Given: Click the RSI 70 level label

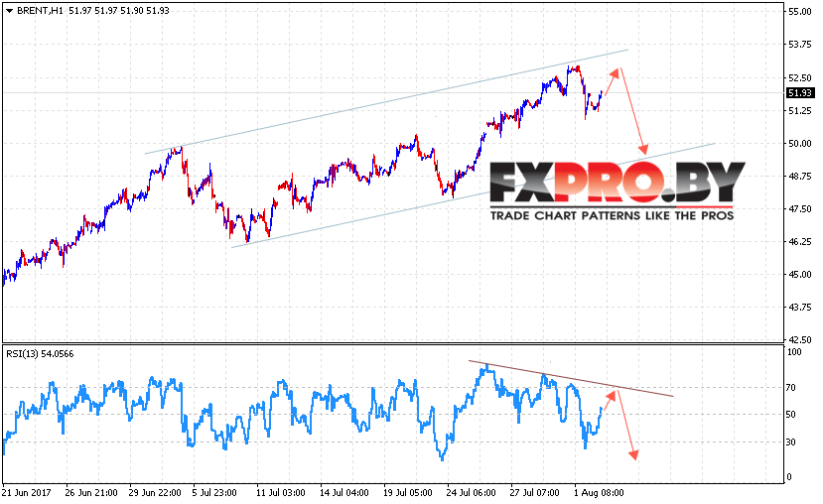Looking at the screenshot, I should click(x=791, y=388).
